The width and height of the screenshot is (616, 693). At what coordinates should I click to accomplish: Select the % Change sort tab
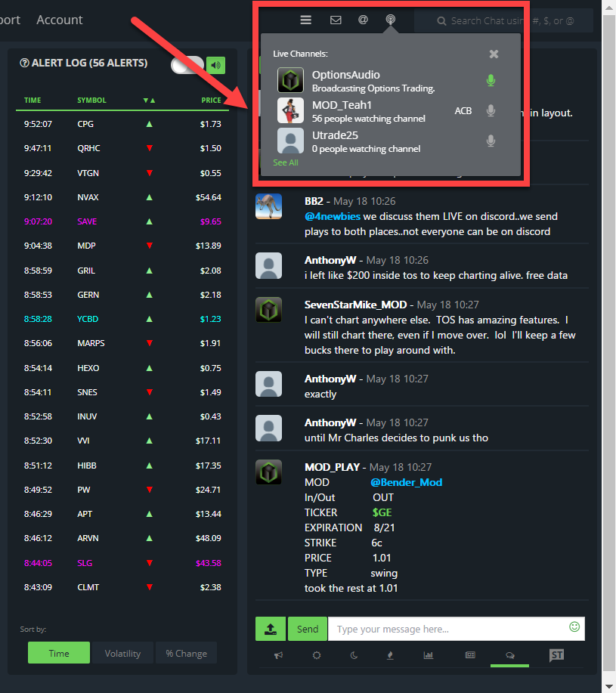click(x=186, y=653)
